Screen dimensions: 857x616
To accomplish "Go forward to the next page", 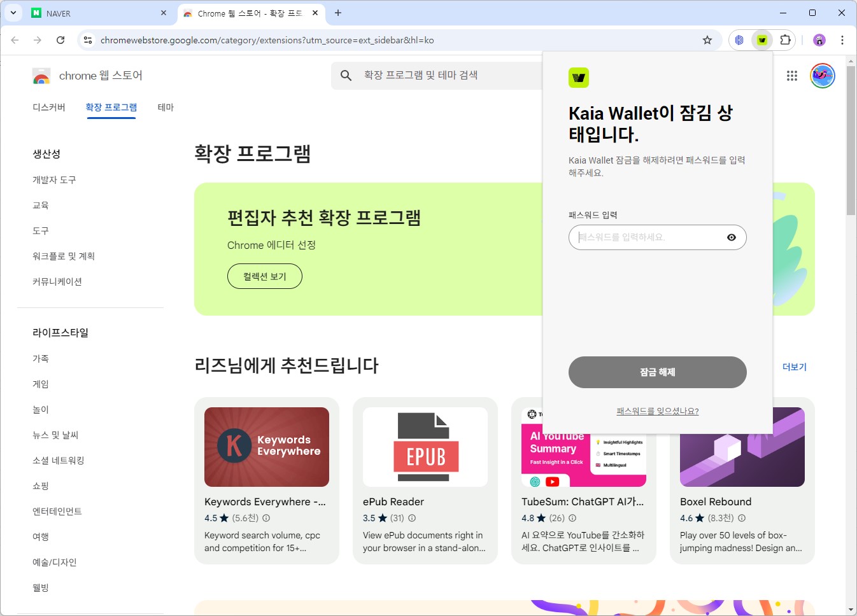I will (38, 40).
